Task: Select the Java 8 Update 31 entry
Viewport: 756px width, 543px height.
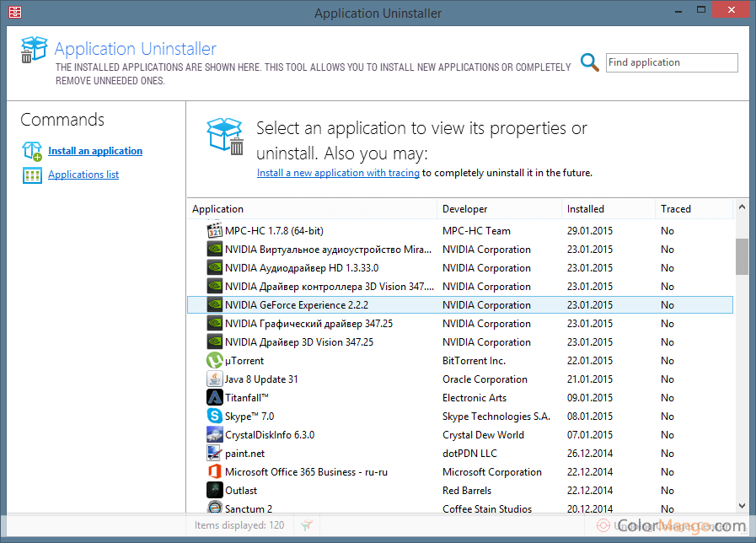Action: 460,379
